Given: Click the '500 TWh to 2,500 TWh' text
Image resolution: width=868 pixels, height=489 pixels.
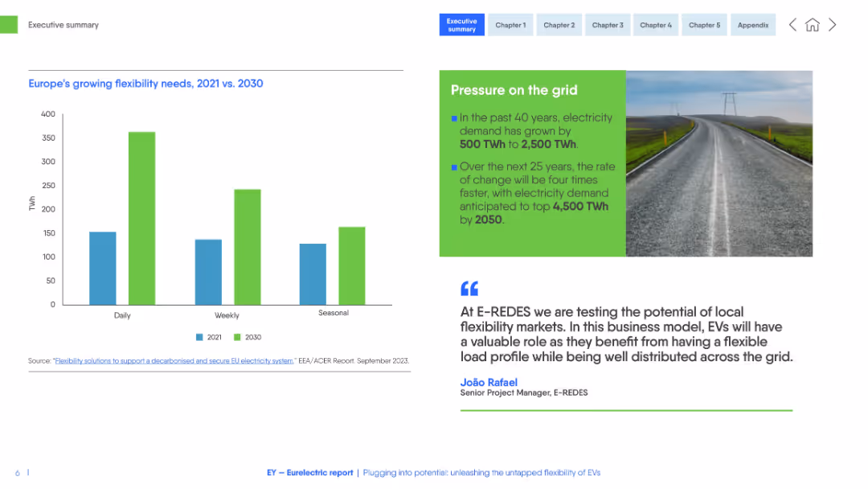Looking at the screenshot, I should [518, 145].
